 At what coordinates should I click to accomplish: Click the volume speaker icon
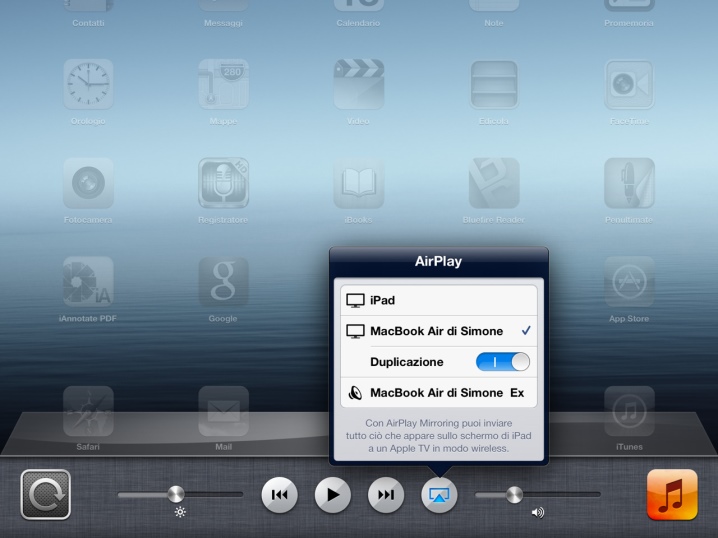tap(538, 512)
